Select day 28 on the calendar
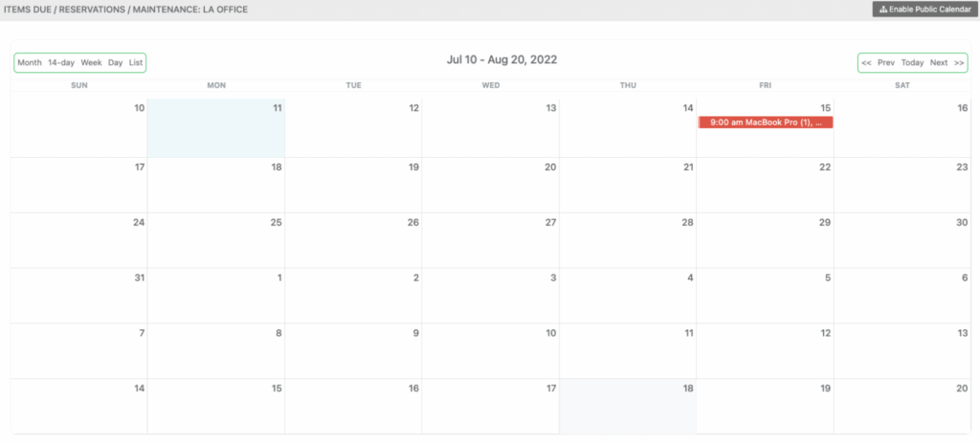 coord(628,240)
